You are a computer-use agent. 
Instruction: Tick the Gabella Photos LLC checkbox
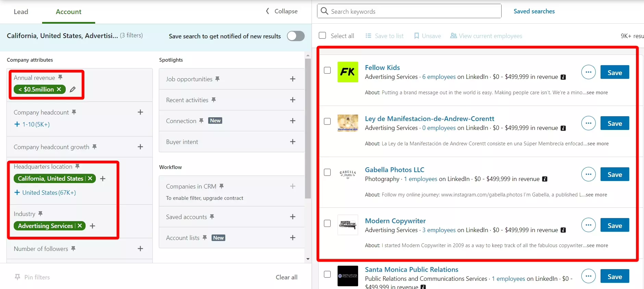(327, 172)
